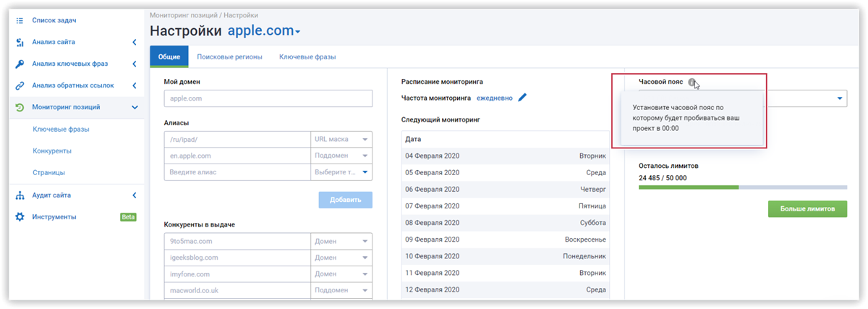The height and width of the screenshot is (309, 868).
Task: Click the task list icon in sidebar
Action: pyautogui.click(x=20, y=20)
